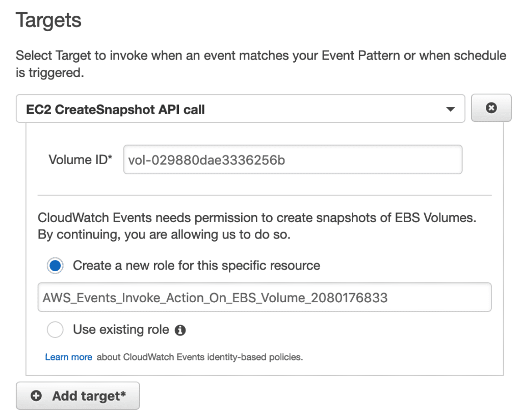Select the downward arrow in the target dropdown
Viewport: 522px width, 420px height.
[x=452, y=109]
